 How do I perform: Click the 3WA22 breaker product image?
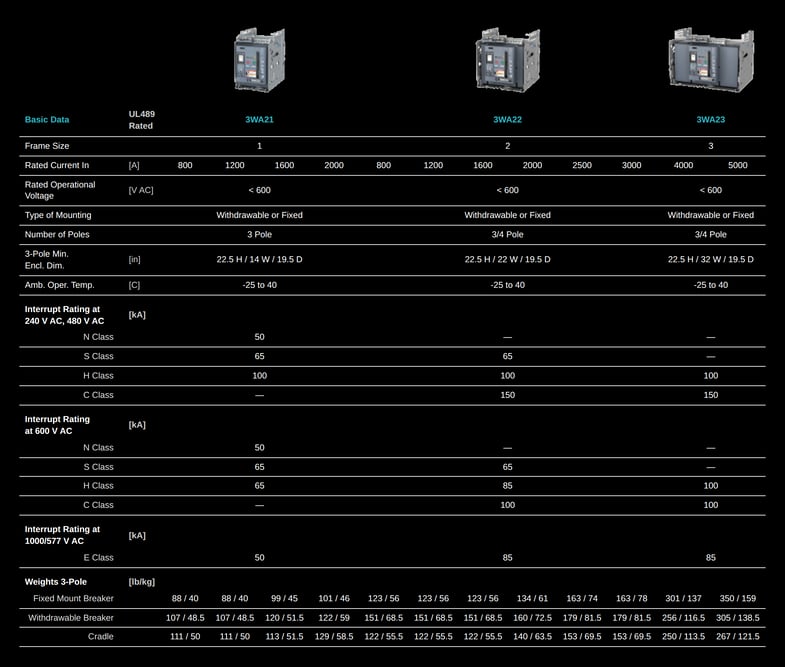tap(508, 60)
